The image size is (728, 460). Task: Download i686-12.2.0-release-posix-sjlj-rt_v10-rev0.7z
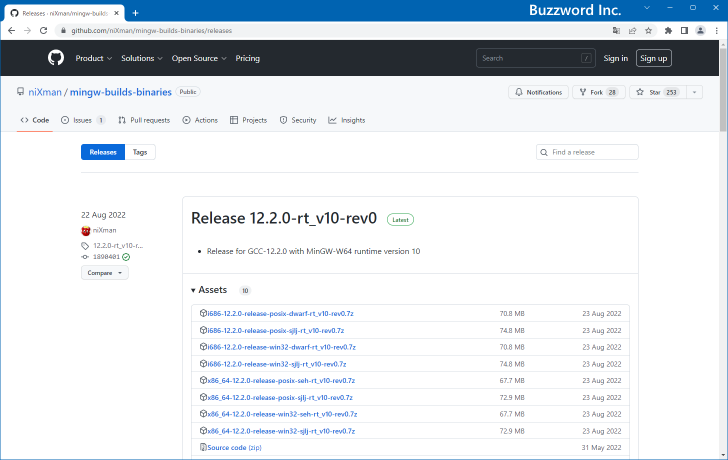[x=276, y=330]
